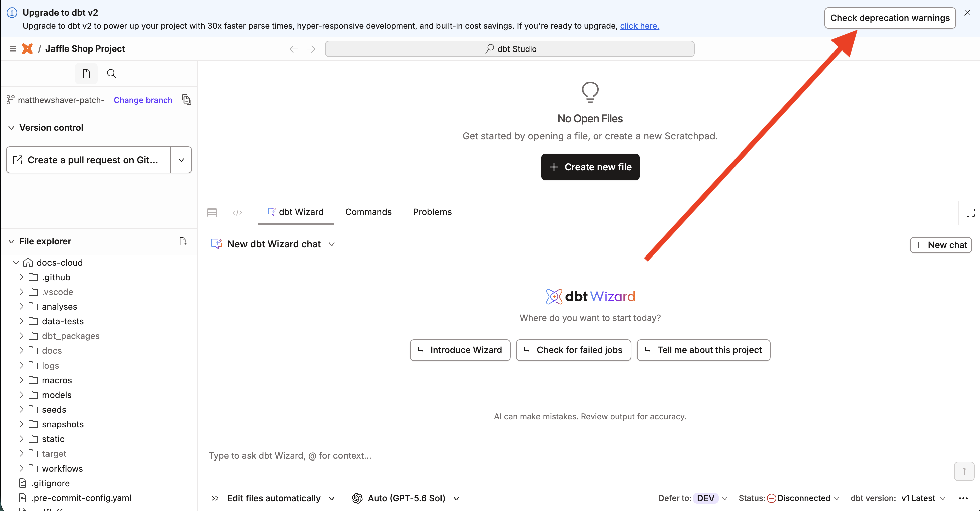Focus the dbt Studio search bar
The height and width of the screenshot is (511, 980).
[509, 49]
